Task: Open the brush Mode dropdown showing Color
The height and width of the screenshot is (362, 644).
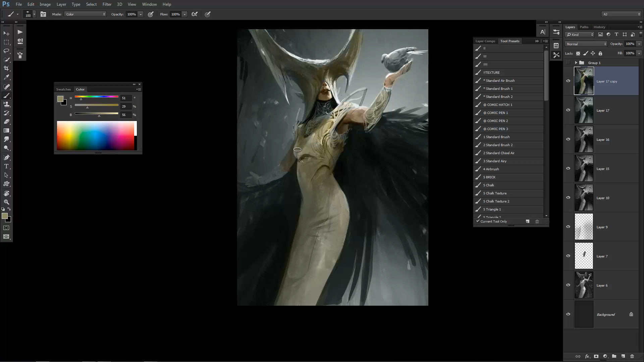Action: pos(86,14)
